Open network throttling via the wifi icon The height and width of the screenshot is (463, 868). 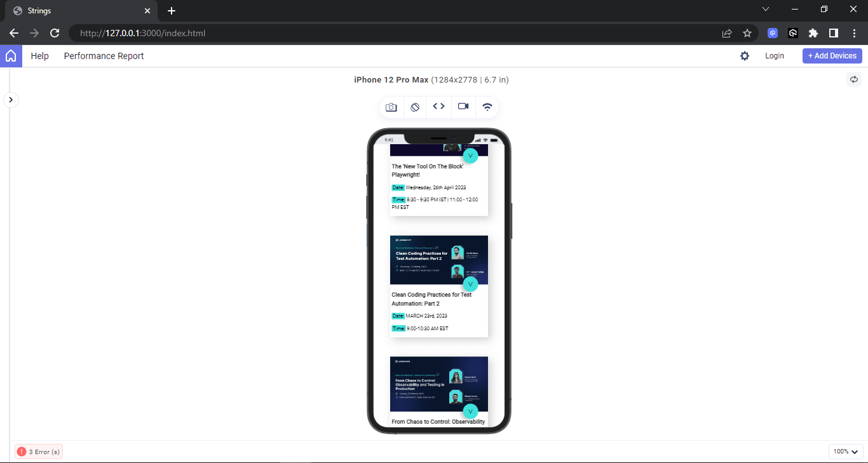click(487, 107)
